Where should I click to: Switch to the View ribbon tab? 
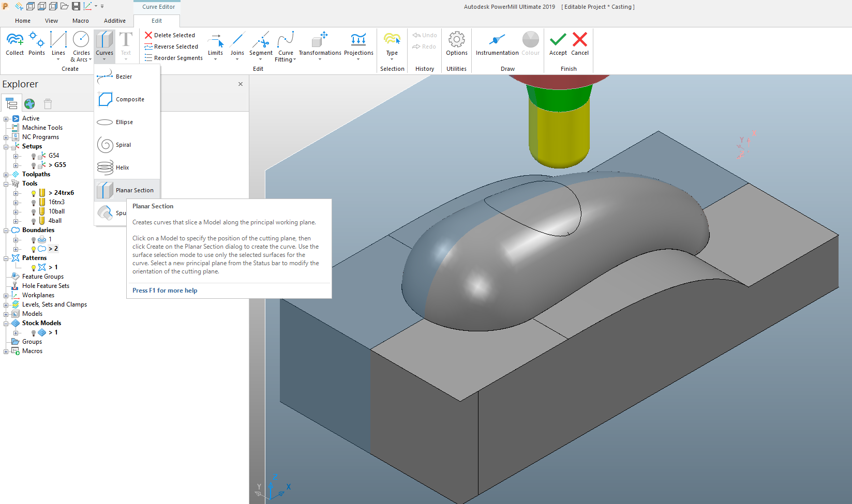click(x=51, y=21)
